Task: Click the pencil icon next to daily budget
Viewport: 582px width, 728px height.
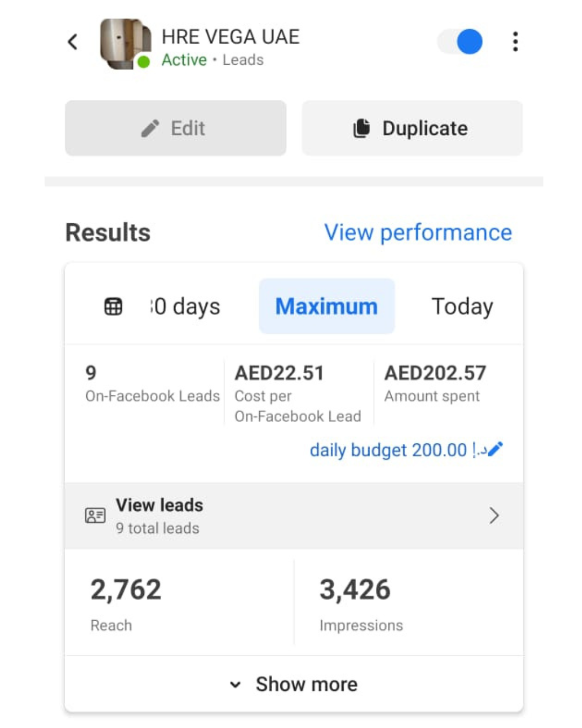Action: click(x=495, y=449)
